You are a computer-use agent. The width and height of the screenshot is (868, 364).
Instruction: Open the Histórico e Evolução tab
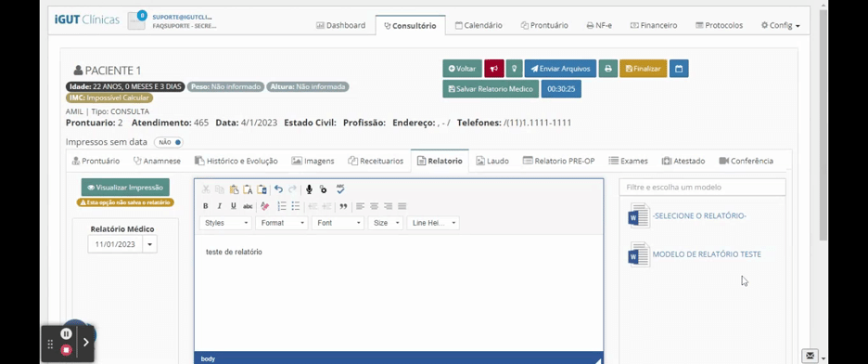236,162
